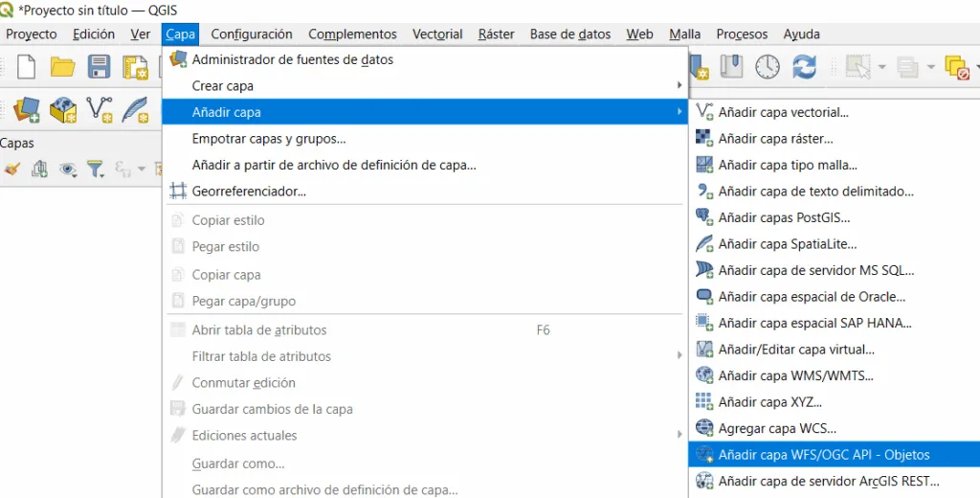Click the Capas panel title

[x=17, y=143]
